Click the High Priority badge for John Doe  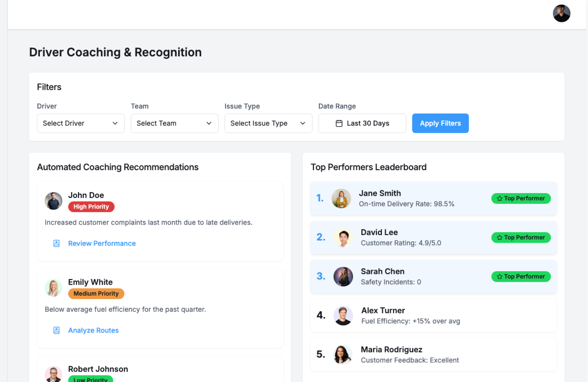[x=91, y=207]
